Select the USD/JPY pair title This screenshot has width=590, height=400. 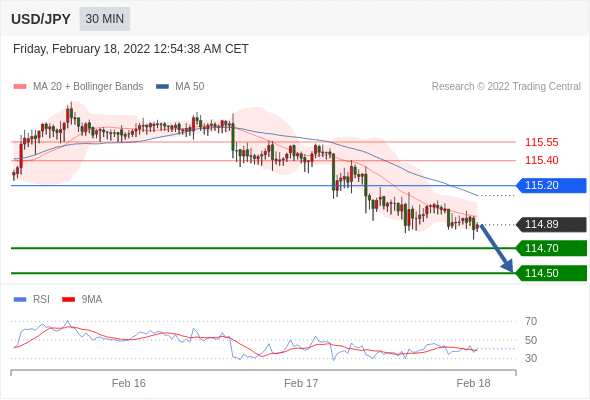tap(41, 19)
